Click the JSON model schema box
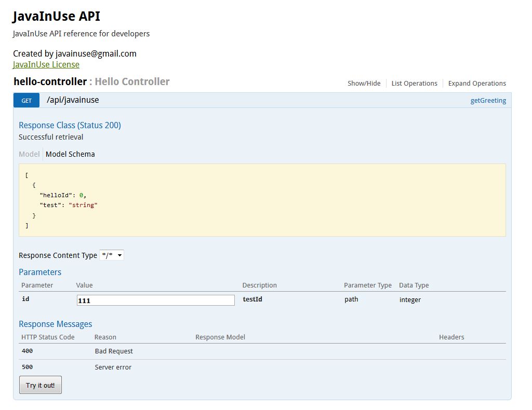Viewport: 532px width, 410px height. pyautogui.click(x=262, y=200)
